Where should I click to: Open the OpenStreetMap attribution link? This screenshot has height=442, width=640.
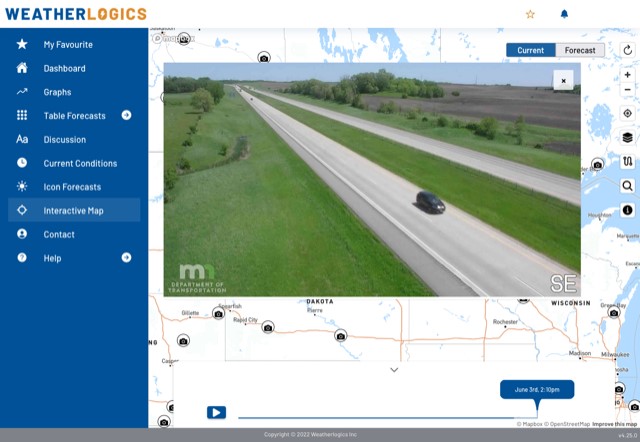click(x=567, y=424)
